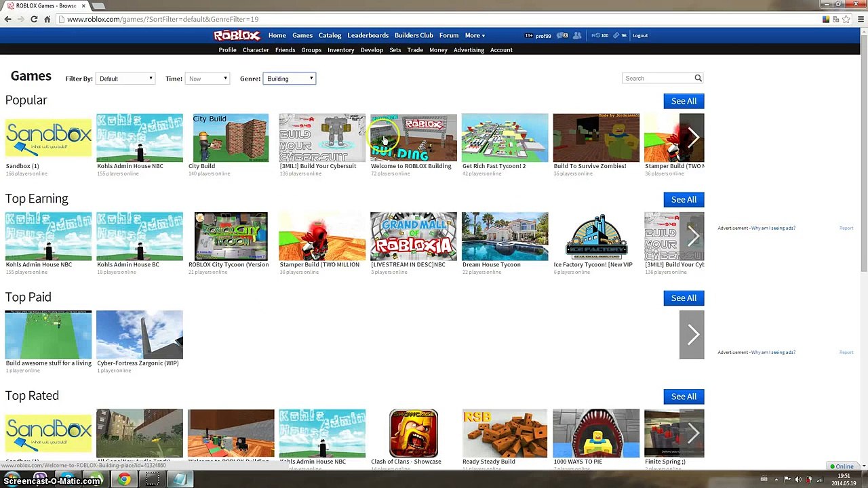Open the Money submenu link

pyautogui.click(x=438, y=50)
